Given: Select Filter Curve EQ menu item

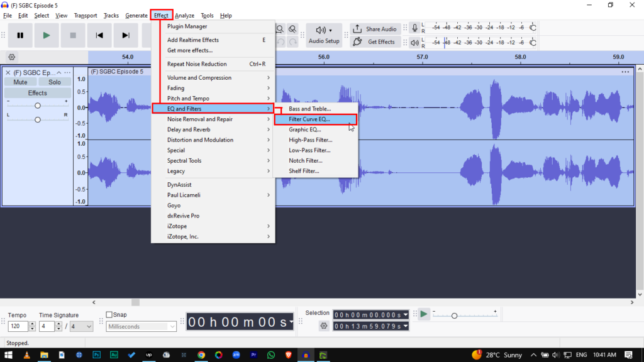Looking at the screenshot, I should [315, 119].
